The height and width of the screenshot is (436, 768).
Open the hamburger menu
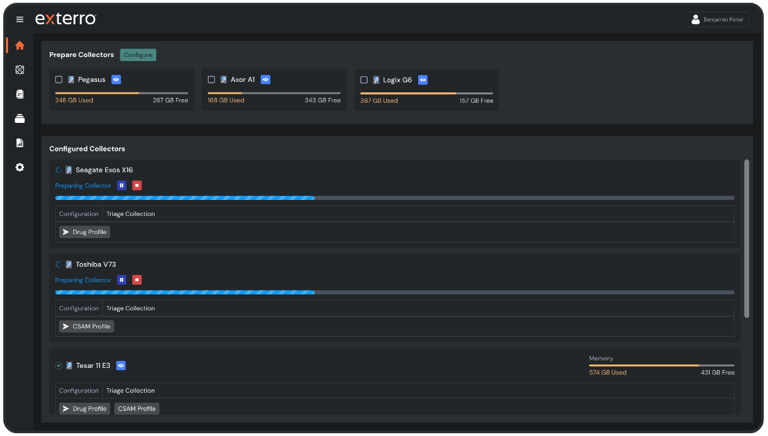[20, 19]
